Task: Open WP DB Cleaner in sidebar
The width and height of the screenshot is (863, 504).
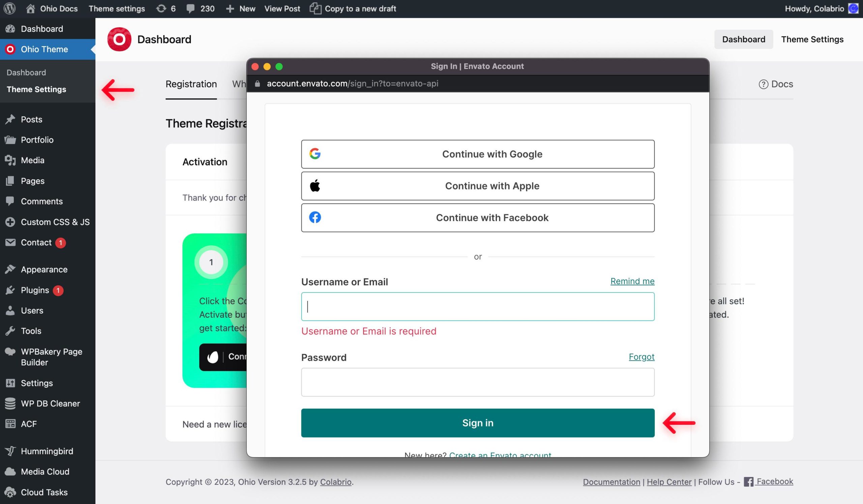Action: (48, 403)
